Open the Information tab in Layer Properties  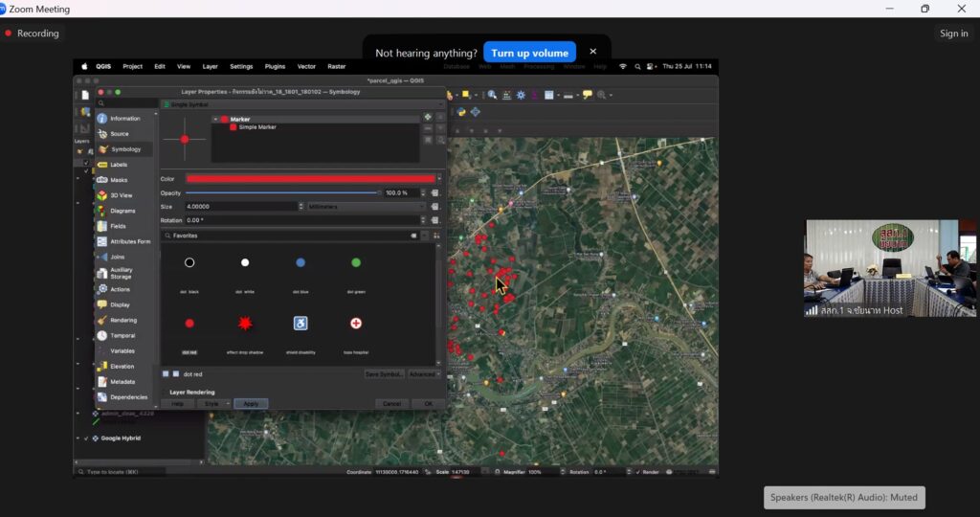(123, 119)
